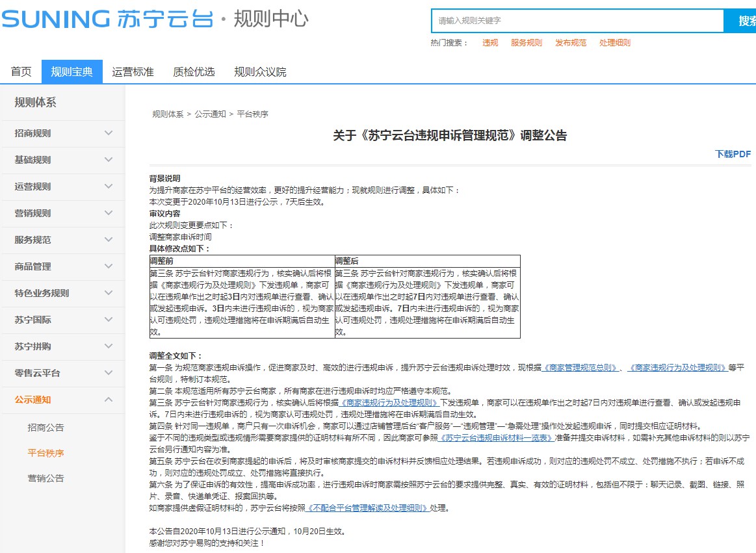Expand the 商品管理 chevron
The width and height of the screenshot is (756, 553).
[x=109, y=266]
